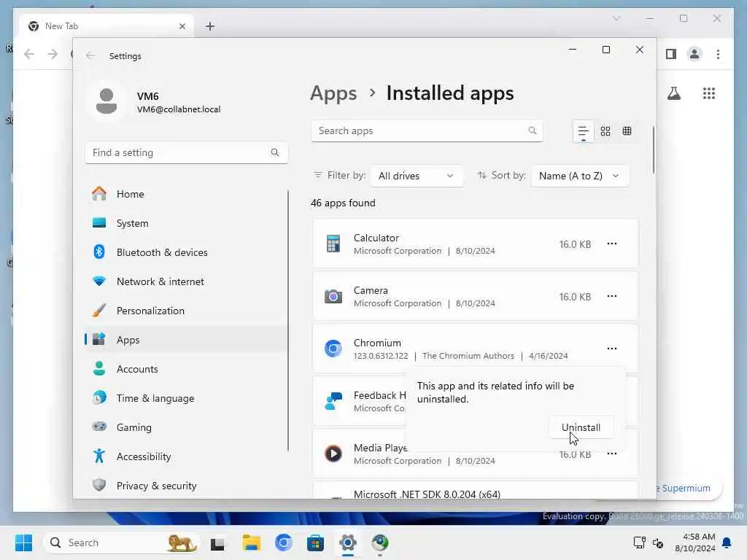Open File Explorer from taskbar

click(x=251, y=542)
